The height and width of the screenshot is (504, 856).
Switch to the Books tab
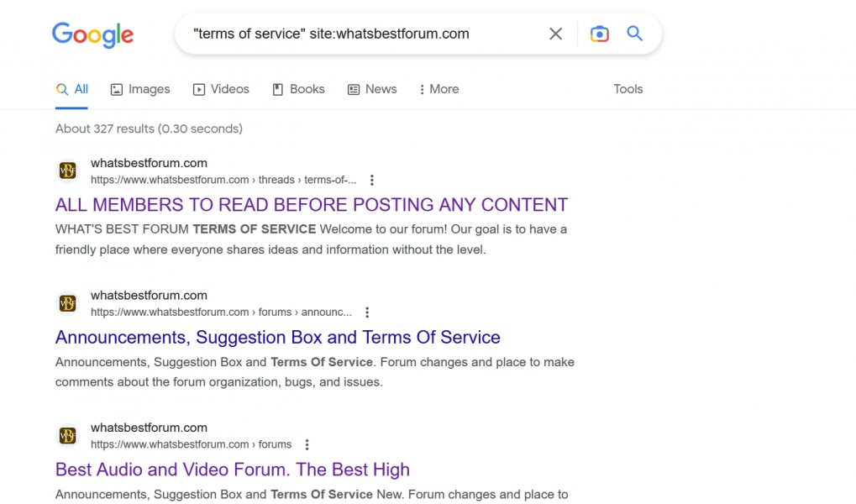point(298,89)
